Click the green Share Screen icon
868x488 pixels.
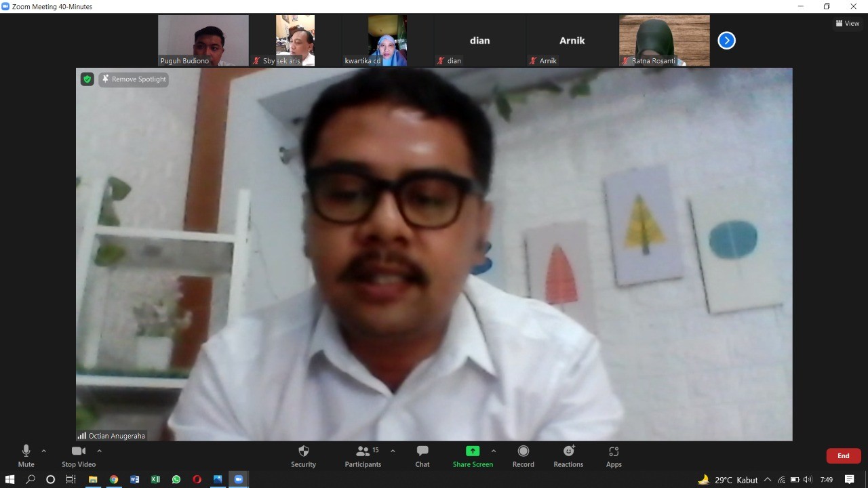(473, 451)
